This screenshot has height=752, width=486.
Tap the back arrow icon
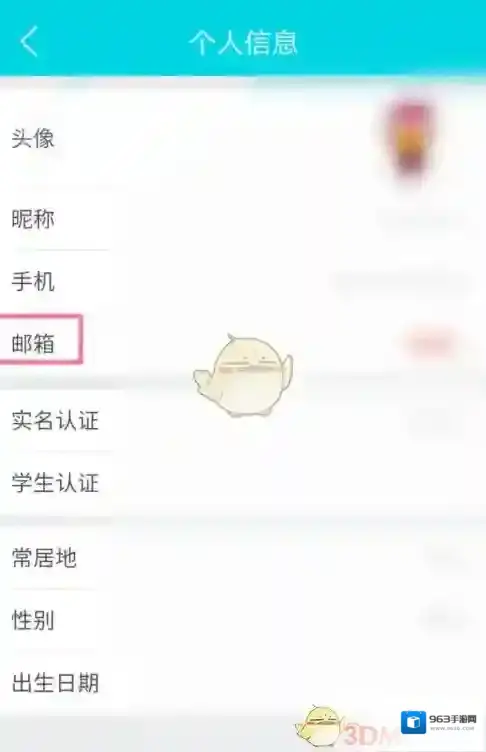pyautogui.click(x=29, y=42)
